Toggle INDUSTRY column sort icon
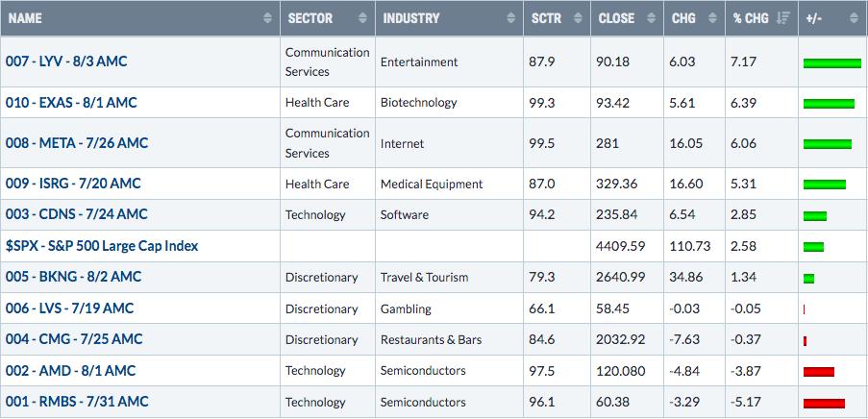Screen dimensions: 868x419 (511, 18)
